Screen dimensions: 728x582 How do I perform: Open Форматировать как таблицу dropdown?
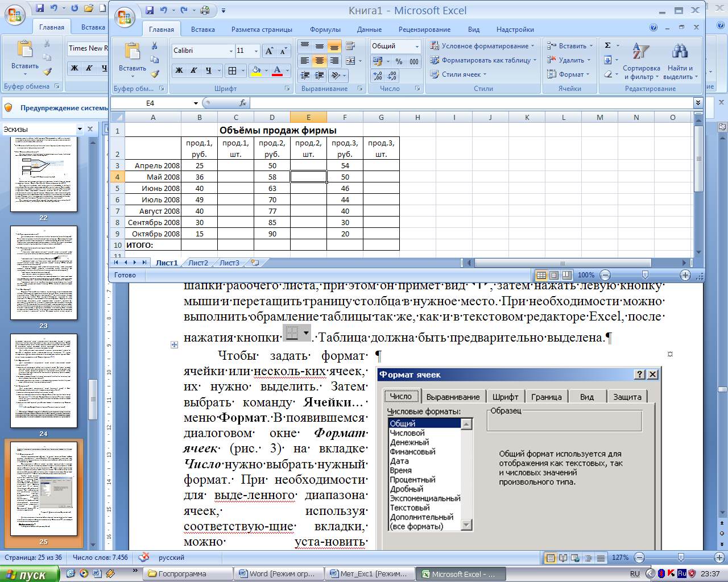click(483, 60)
